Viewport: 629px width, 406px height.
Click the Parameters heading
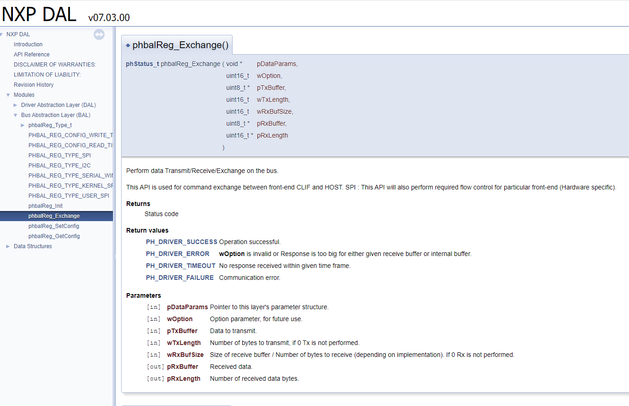[144, 296]
